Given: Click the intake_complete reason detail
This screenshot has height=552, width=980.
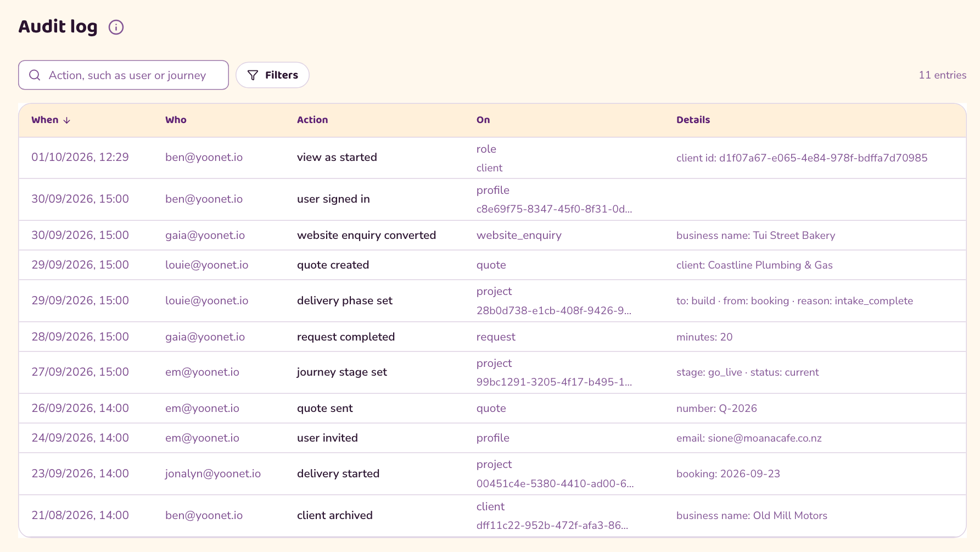Looking at the screenshot, I should 855,301.
